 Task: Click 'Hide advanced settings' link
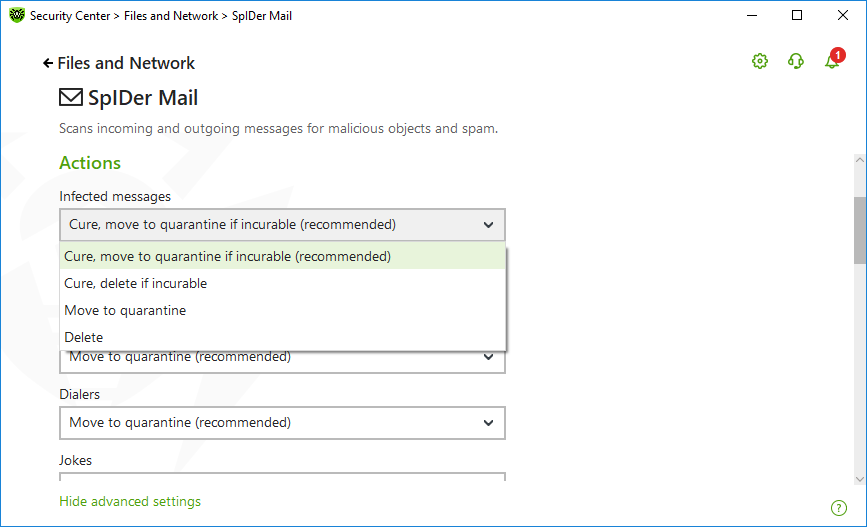point(130,502)
